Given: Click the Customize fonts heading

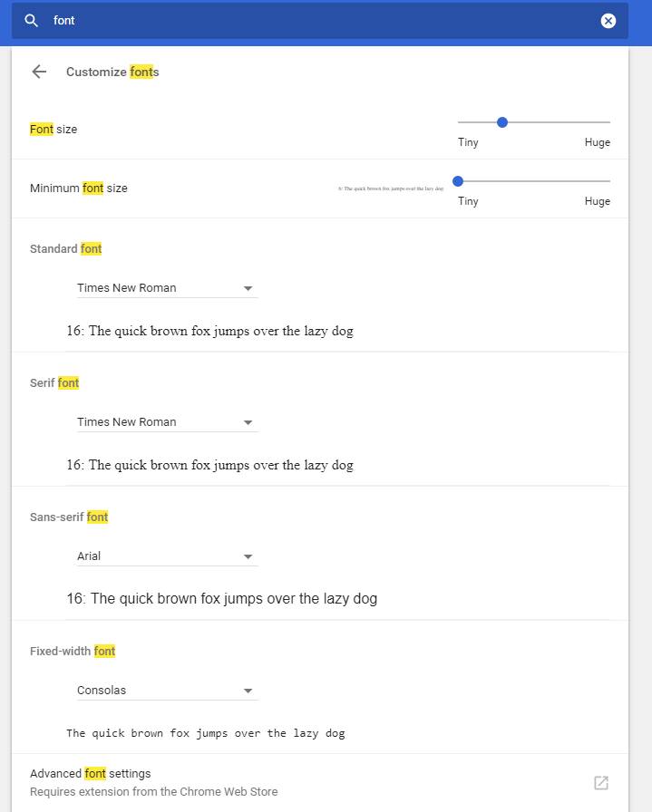Looking at the screenshot, I should (x=112, y=72).
